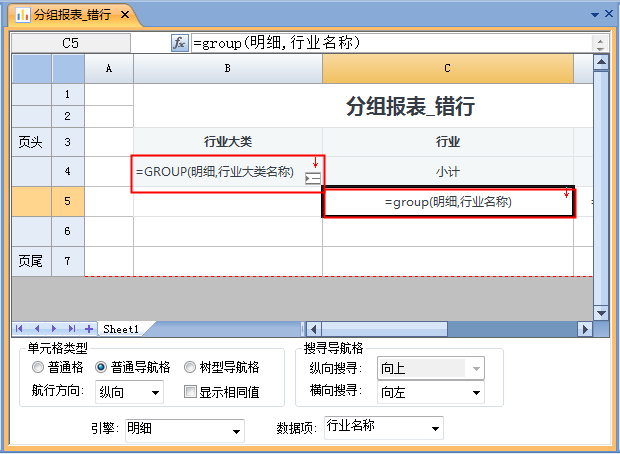Select the 普通格 radio button

(38, 367)
